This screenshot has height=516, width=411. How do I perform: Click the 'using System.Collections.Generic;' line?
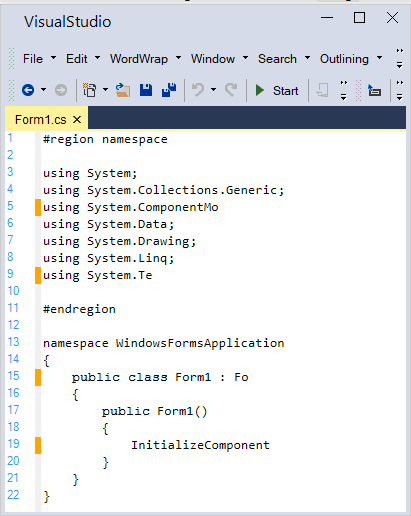164,190
